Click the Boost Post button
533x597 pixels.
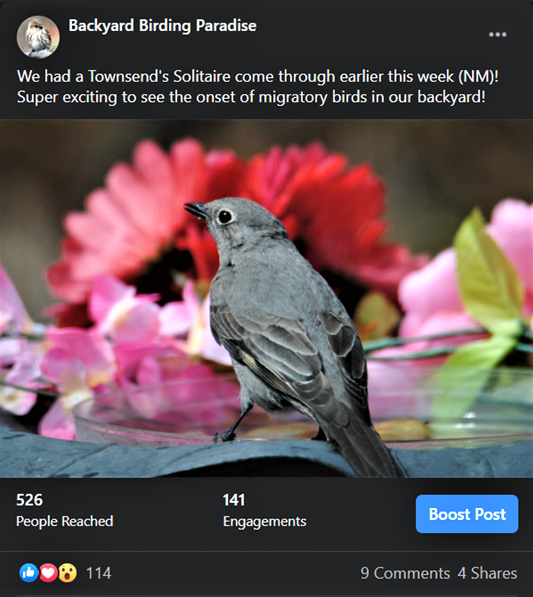pos(467,514)
